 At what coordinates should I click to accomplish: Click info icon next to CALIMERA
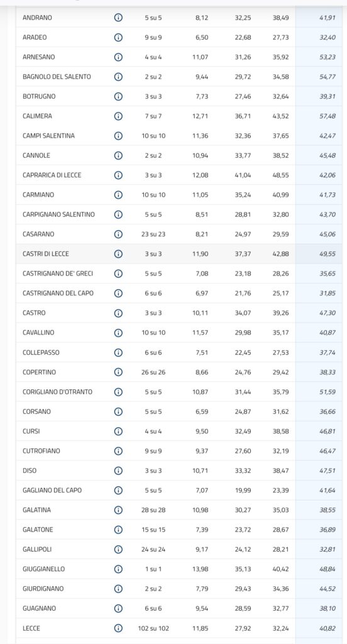(x=118, y=116)
